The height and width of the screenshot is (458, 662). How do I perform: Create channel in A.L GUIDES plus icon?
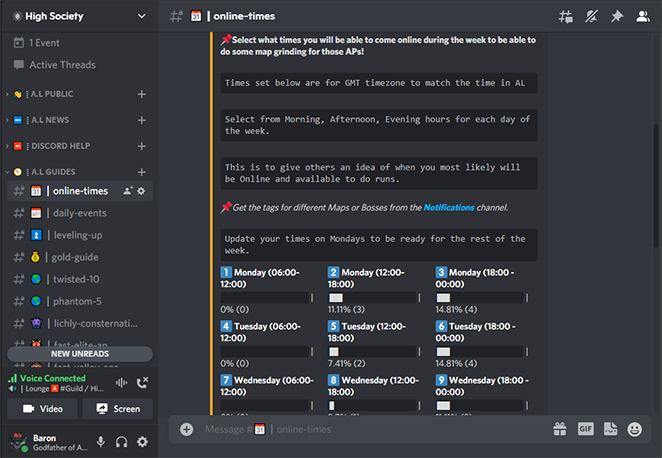pos(141,172)
